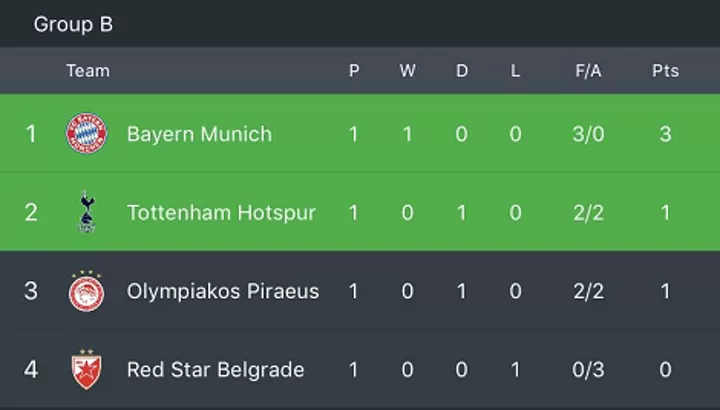Open the Tottenham Hotspur team name
This screenshot has width=720, height=410.
pyautogui.click(x=221, y=213)
